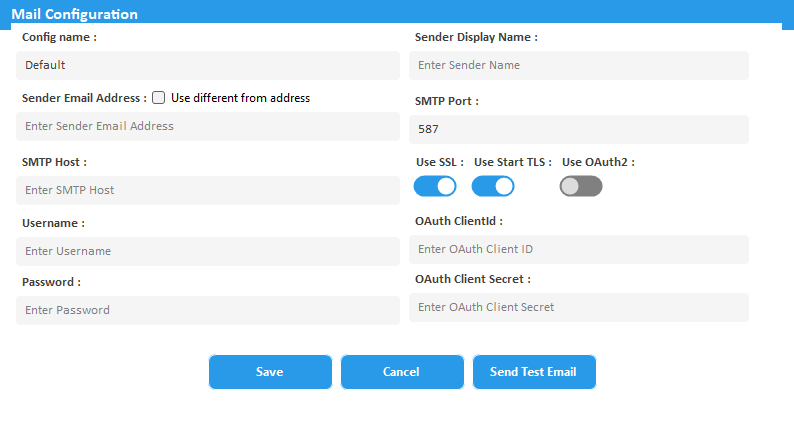
Task: Select the OAuth Client Secret field
Action: click(x=578, y=307)
